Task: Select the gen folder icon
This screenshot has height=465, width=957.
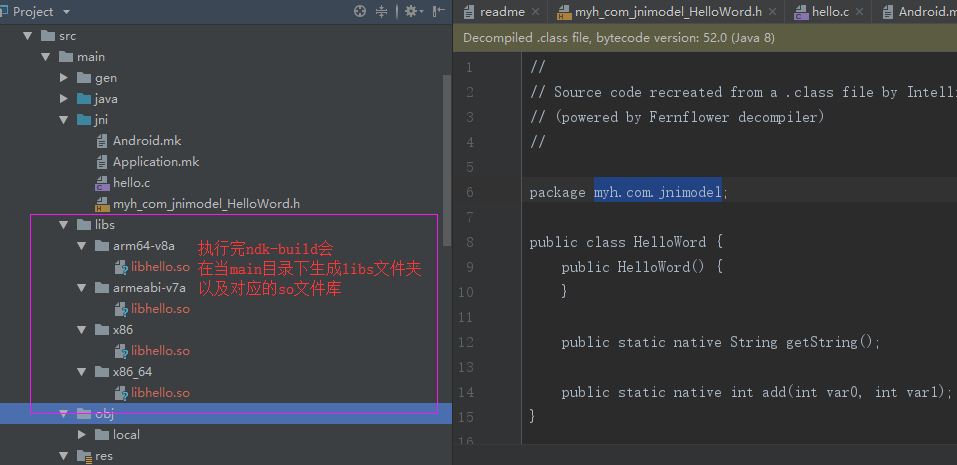Action: point(84,78)
